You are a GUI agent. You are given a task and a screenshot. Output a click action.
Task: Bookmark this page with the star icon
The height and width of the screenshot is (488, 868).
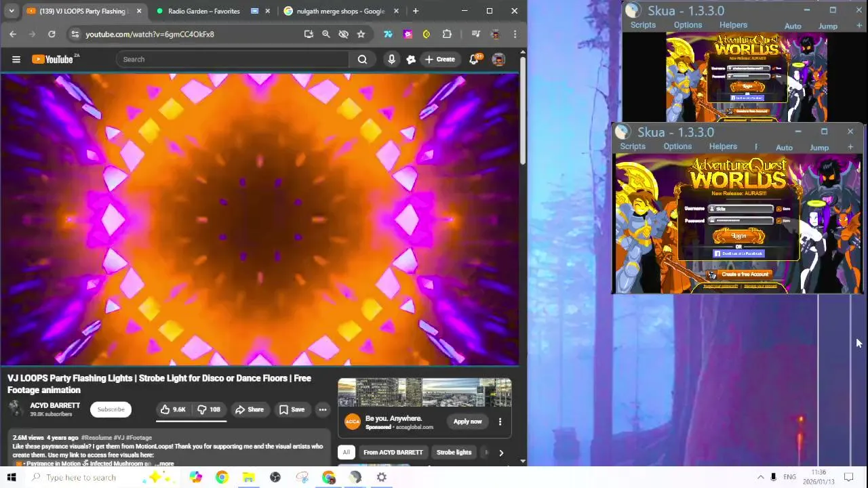point(361,34)
